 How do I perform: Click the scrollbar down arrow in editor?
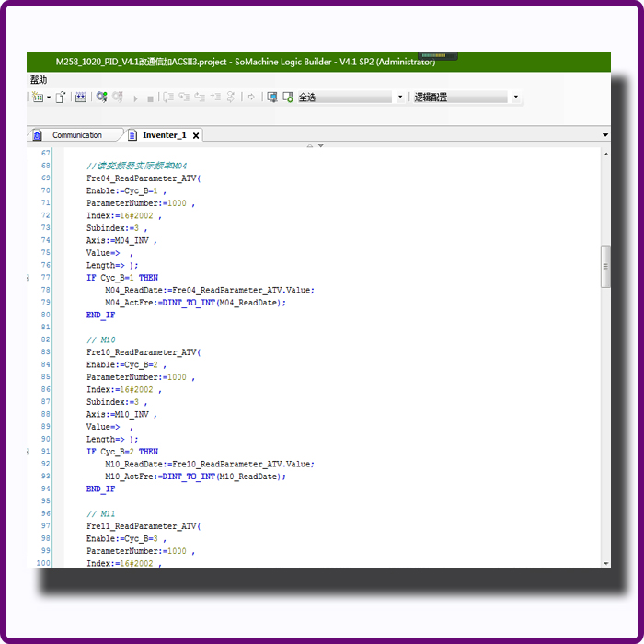(x=604, y=562)
